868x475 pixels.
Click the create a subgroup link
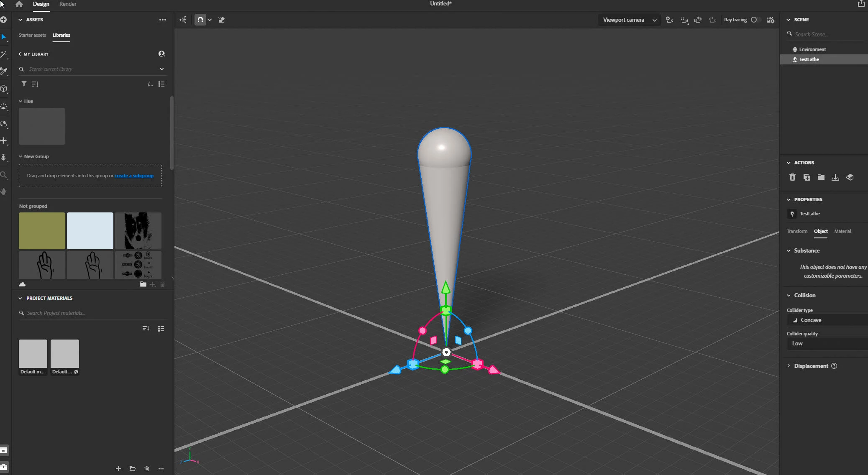click(134, 176)
